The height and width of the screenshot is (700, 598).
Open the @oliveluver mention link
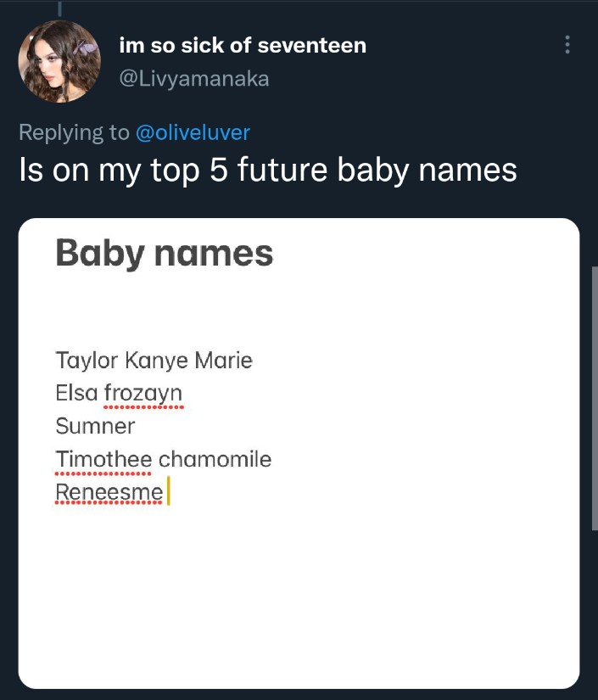tap(193, 132)
